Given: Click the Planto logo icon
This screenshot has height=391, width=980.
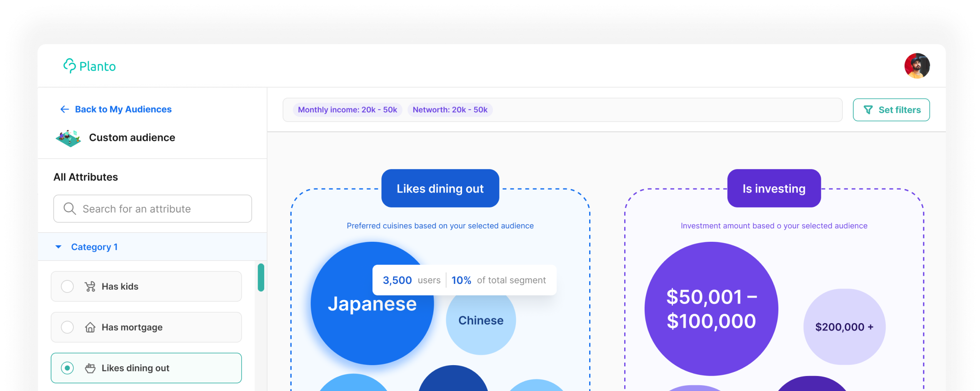Looking at the screenshot, I should (69, 66).
